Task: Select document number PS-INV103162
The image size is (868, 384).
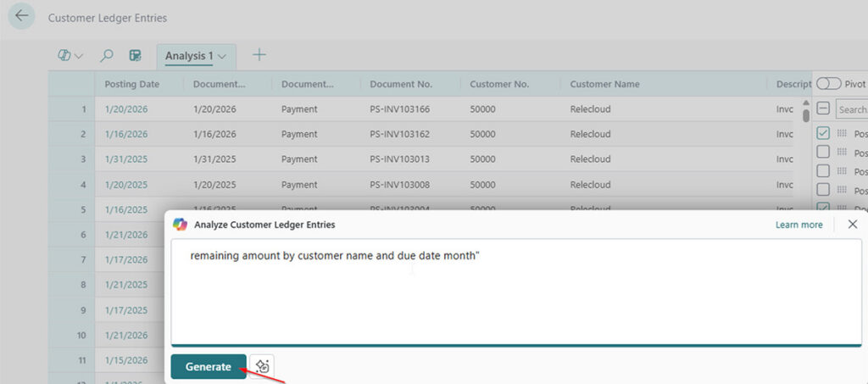Action: pyautogui.click(x=400, y=134)
